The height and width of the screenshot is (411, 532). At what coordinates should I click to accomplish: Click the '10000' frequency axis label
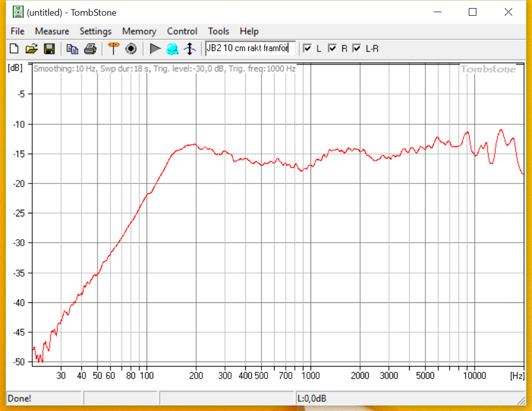474,376
